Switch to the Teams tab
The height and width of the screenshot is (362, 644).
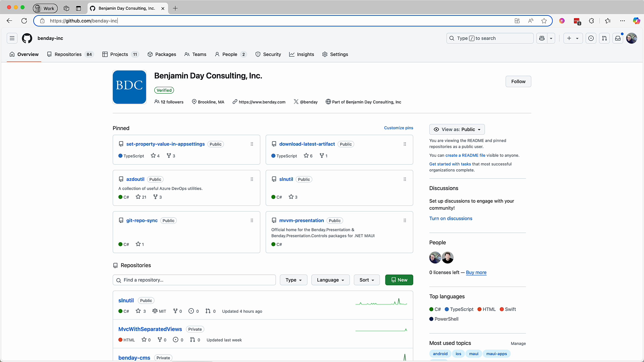point(195,54)
